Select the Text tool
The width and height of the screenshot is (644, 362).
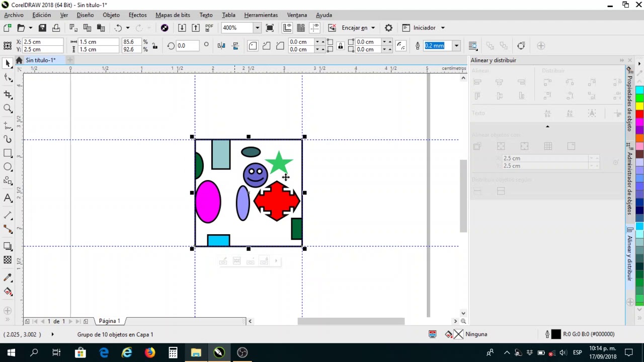[8, 198]
